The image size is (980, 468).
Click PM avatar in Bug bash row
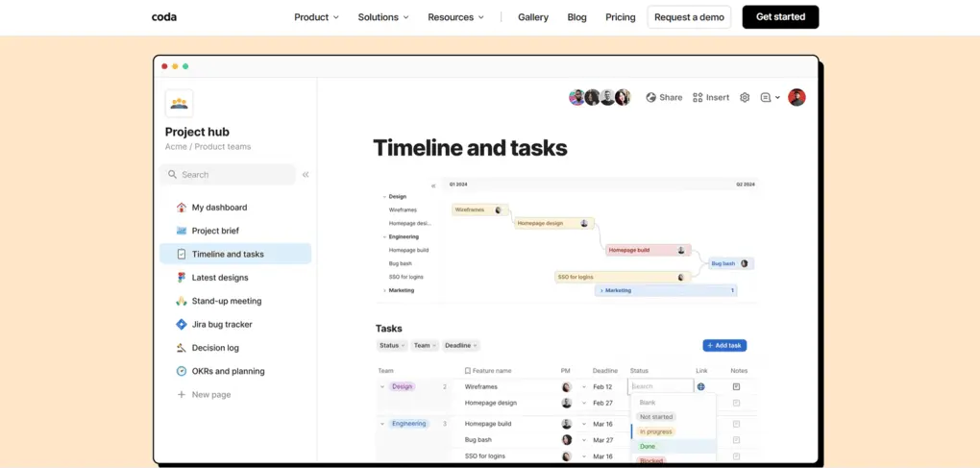tap(566, 440)
